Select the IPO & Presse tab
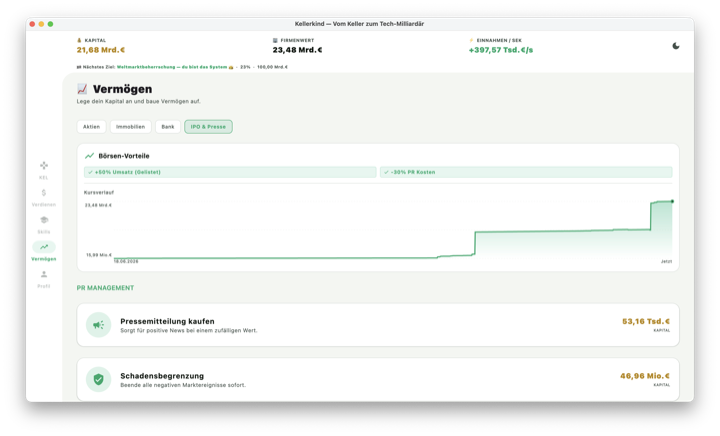Image resolution: width=720 pixels, height=436 pixels. (x=208, y=127)
